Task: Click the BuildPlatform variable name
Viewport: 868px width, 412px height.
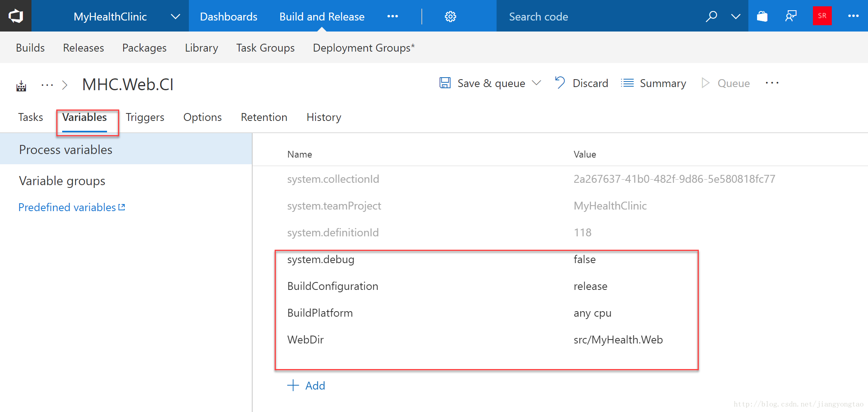Action: click(320, 313)
